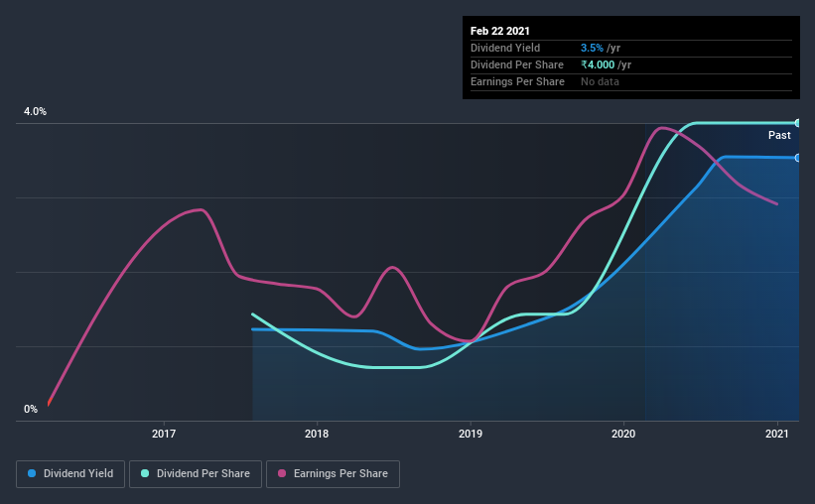This screenshot has width=815, height=504.
Task: Click the blue Dividend Yield legend dot
Action: click(x=32, y=473)
